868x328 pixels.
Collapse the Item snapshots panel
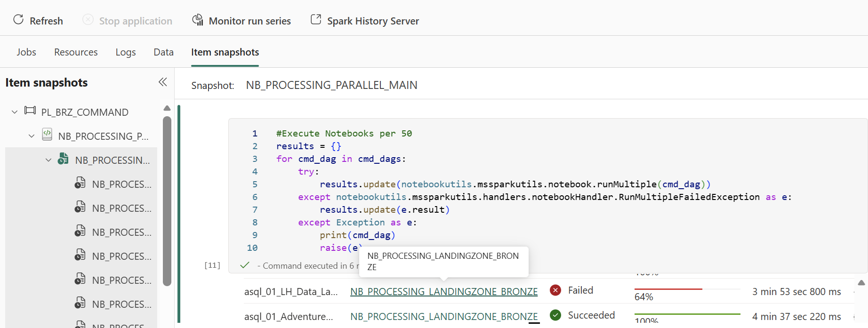[163, 82]
